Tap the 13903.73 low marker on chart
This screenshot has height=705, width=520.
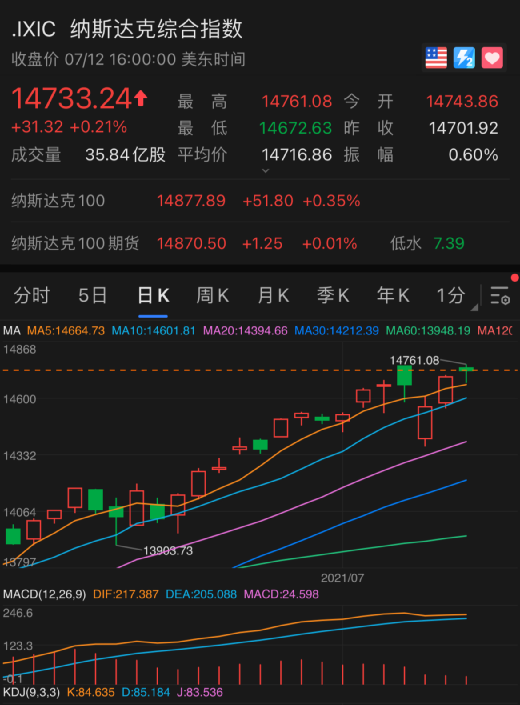(x=168, y=550)
